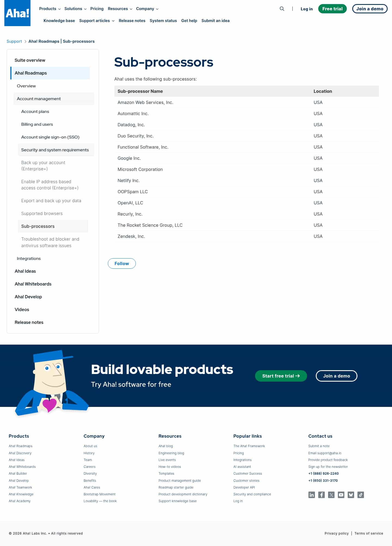Go to Support breadcrumb link
Viewport: 392px width, 546px height.
point(14,41)
